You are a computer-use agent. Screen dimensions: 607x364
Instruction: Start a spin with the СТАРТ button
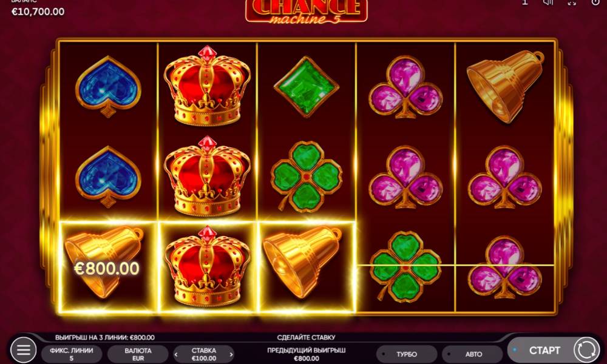(544, 351)
